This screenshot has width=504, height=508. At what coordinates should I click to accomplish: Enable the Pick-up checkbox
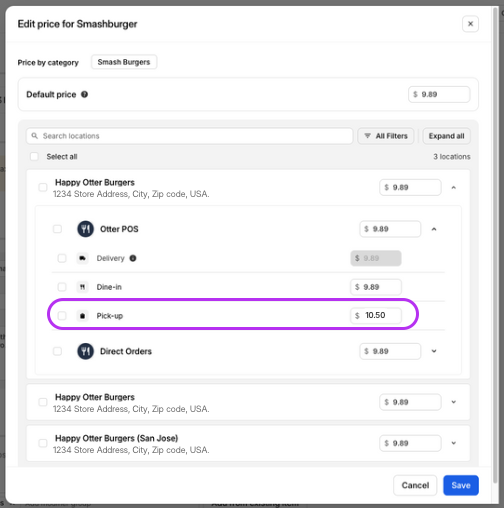62,316
